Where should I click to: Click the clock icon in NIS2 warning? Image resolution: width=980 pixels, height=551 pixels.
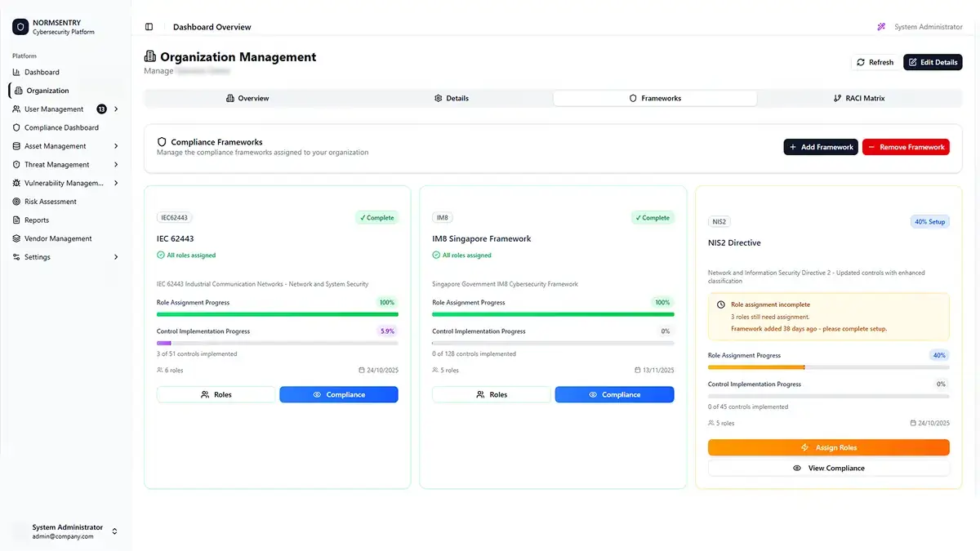click(720, 304)
